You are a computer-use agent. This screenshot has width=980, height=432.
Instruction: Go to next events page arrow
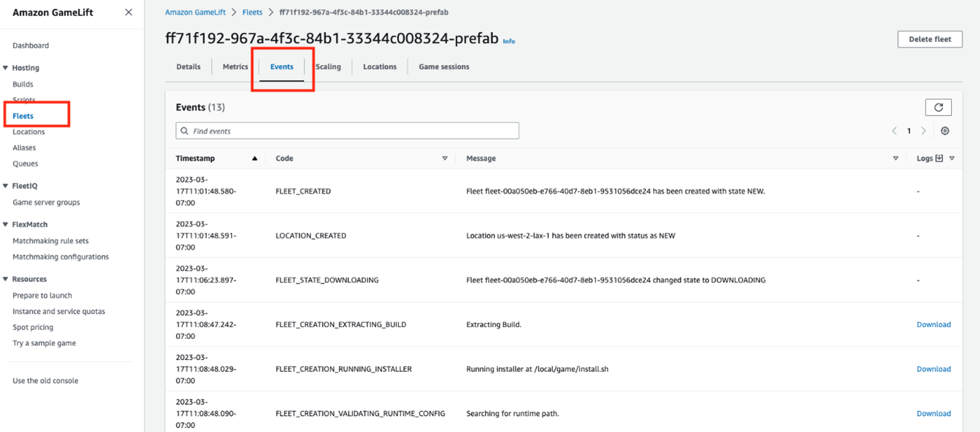(x=924, y=131)
